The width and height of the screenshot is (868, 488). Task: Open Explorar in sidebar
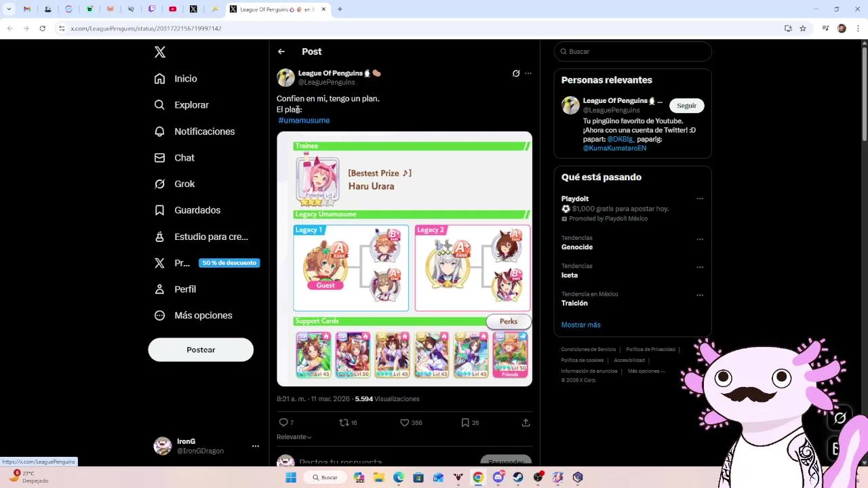[182, 105]
